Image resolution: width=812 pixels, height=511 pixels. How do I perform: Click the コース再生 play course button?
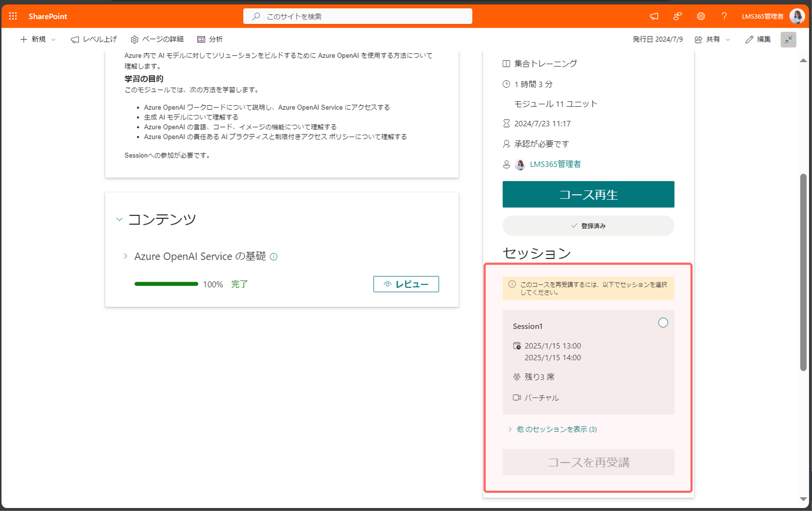(588, 194)
